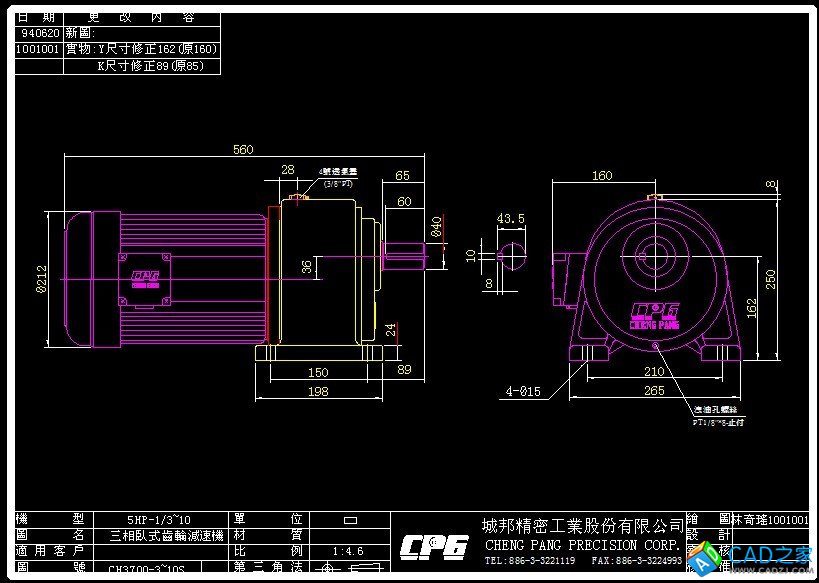The height and width of the screenshot is (583, 819).
Task: Select the 265 base width dimension
Action: (x=653, y=391)
